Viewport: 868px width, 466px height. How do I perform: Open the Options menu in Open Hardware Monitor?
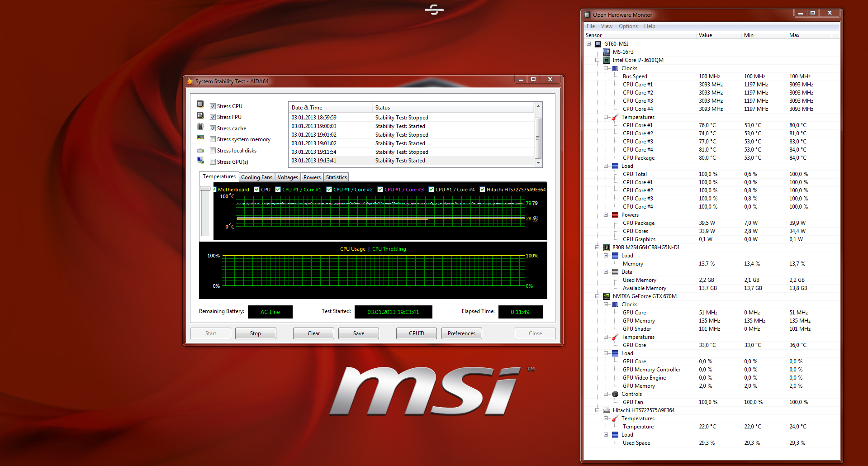tap(628, 26)
